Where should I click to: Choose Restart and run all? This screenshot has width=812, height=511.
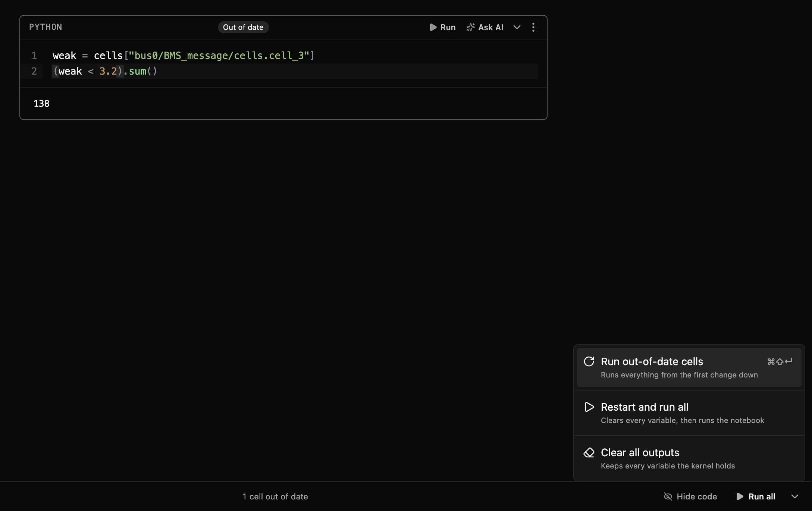689,413
